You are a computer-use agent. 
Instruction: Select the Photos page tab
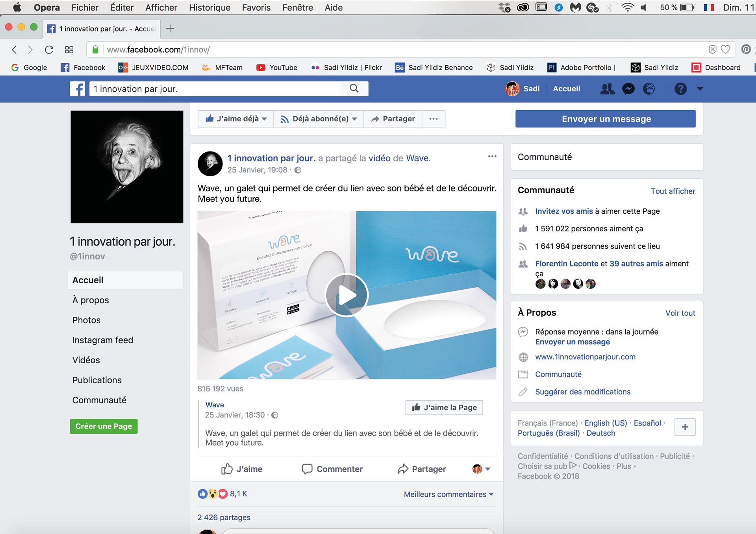point(86,320)
